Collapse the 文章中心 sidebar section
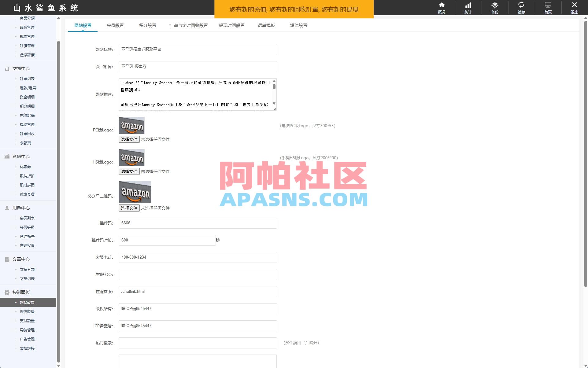588x368 pixels. (21, 259)
